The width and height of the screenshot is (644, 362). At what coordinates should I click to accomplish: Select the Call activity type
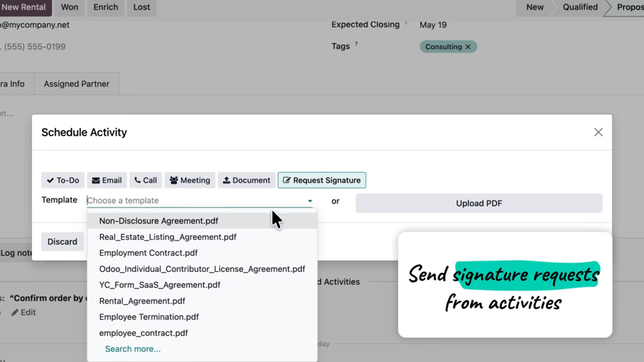coord(146,180)
